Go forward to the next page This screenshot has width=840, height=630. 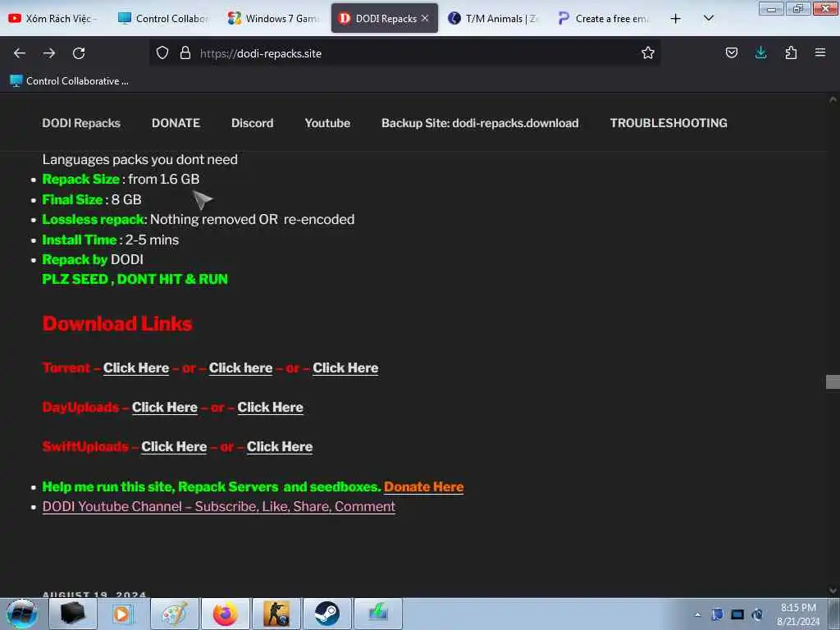49,53
